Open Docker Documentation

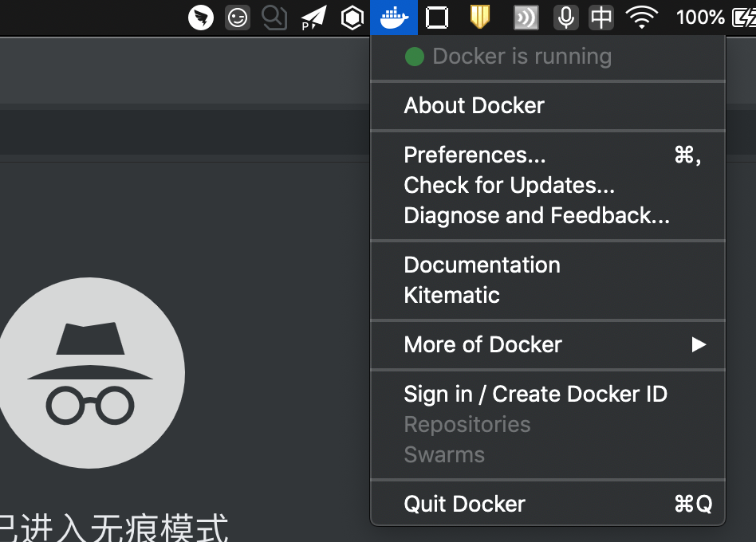pos(482,265)
